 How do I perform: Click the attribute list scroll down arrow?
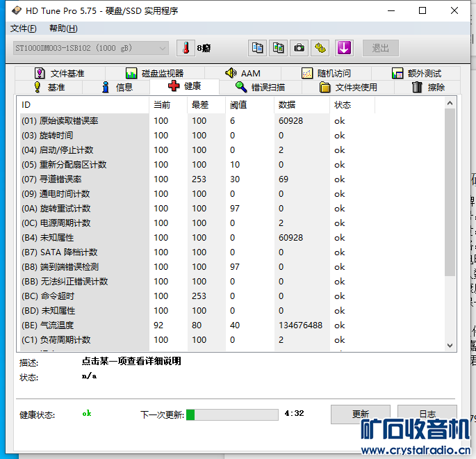(450, 346)
